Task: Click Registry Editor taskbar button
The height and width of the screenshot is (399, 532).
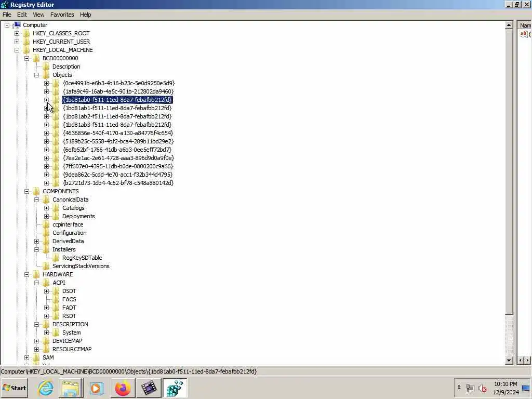Action: click(175, 388)
